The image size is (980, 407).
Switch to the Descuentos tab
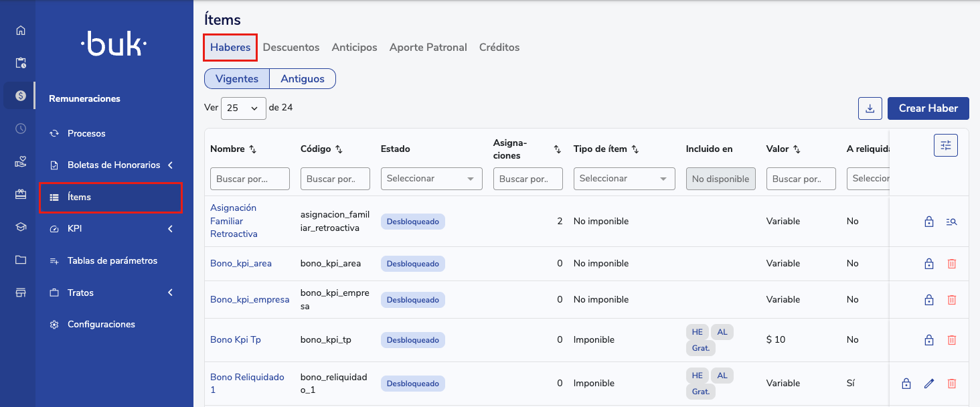pos(291,48)
